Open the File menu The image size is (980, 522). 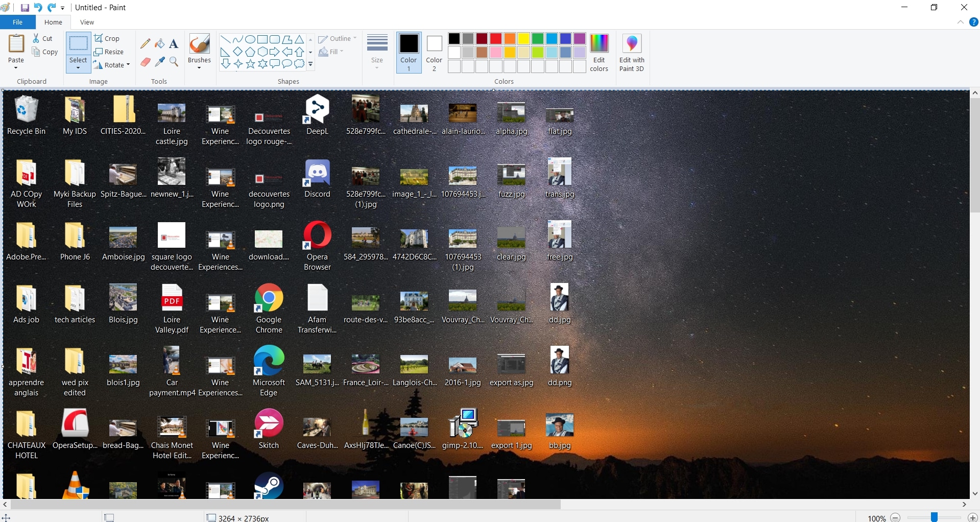17,22
